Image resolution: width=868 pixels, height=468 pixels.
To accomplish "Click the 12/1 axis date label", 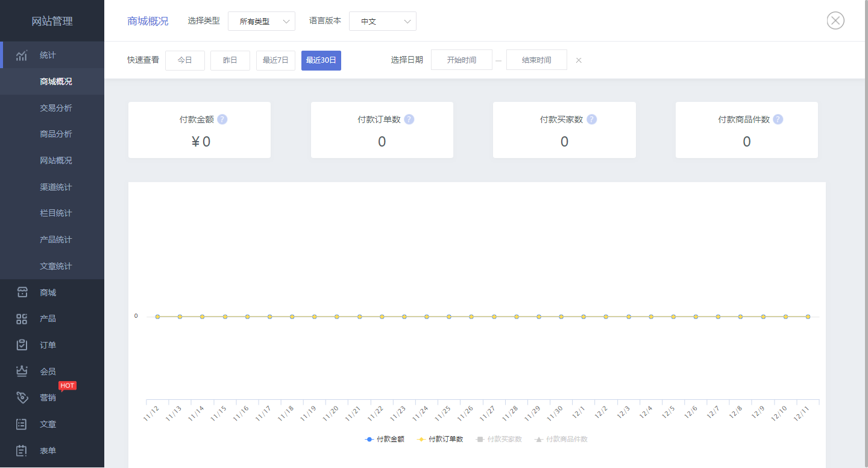I will 578,413.
